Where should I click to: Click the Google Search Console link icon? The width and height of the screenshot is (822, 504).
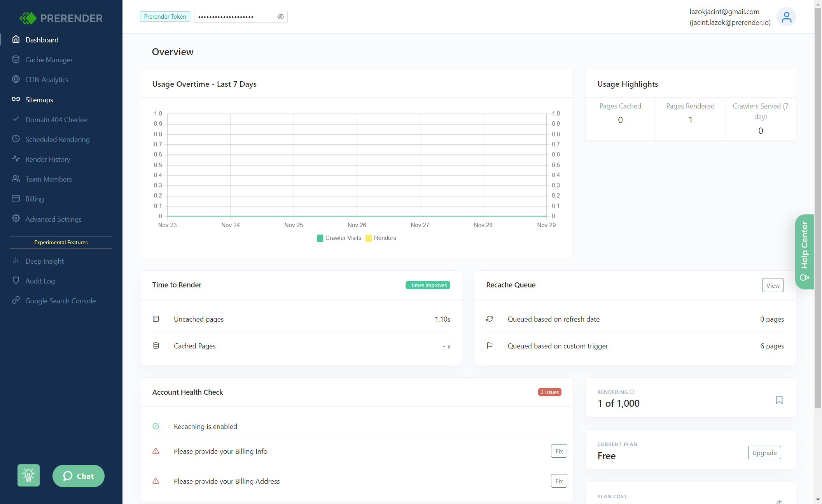point(16,300)
